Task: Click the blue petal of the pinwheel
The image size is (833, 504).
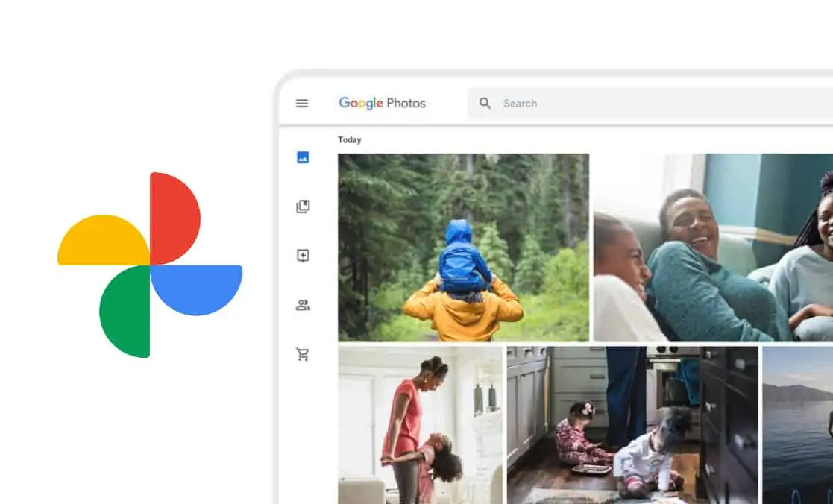Action: (x=195, y=289)
